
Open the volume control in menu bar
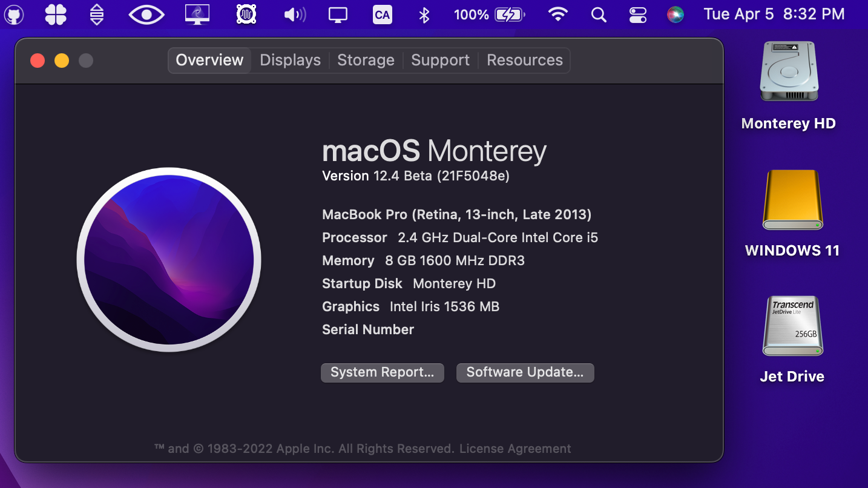click(x=295, y=15)
